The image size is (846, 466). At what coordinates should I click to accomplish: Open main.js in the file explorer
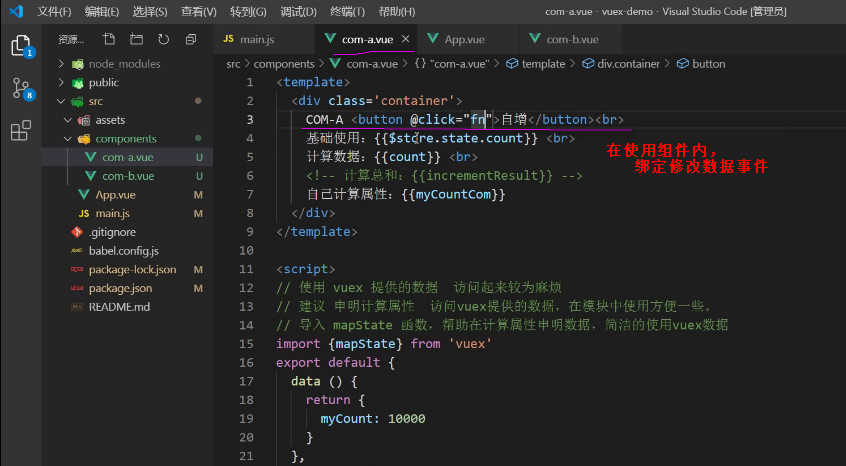click(x=127, y=214)
